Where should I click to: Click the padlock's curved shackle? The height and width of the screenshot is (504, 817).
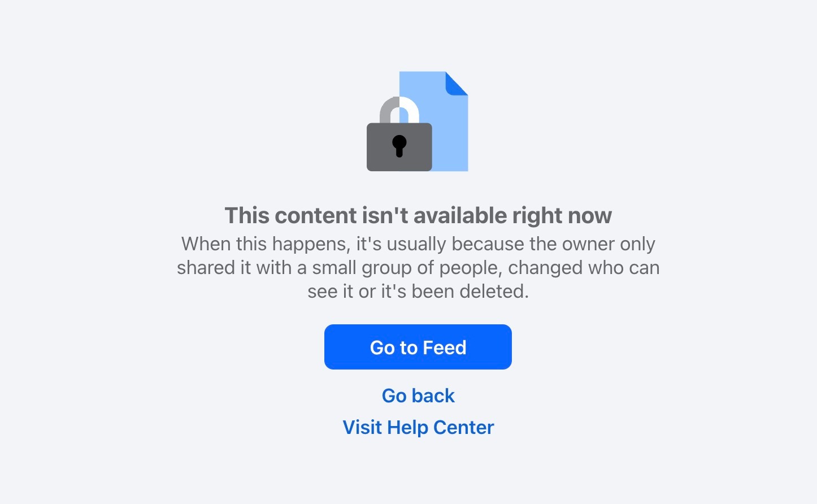(399, 110)
